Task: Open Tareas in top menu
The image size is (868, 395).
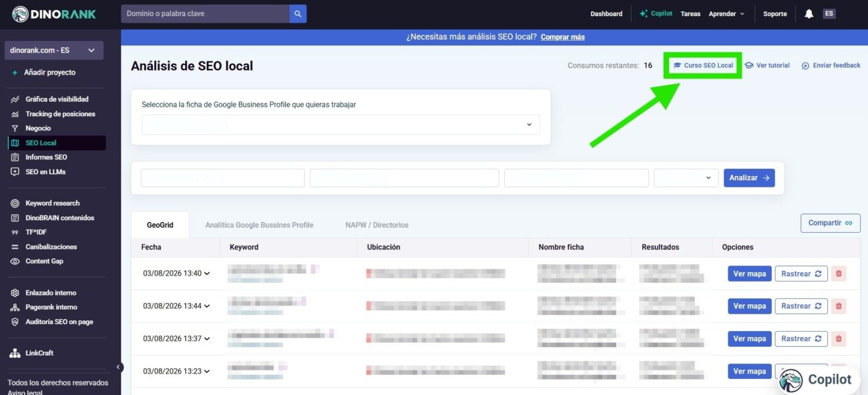Action: point(690,13)
